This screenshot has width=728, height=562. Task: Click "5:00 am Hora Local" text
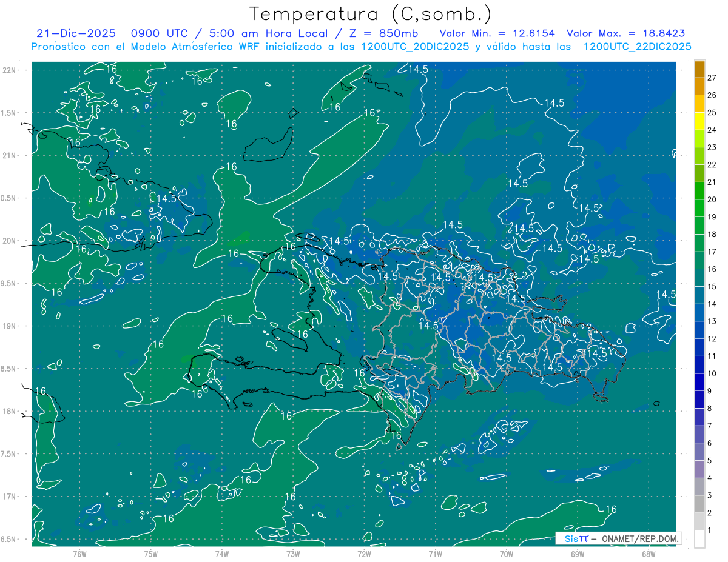click(268, 34)
